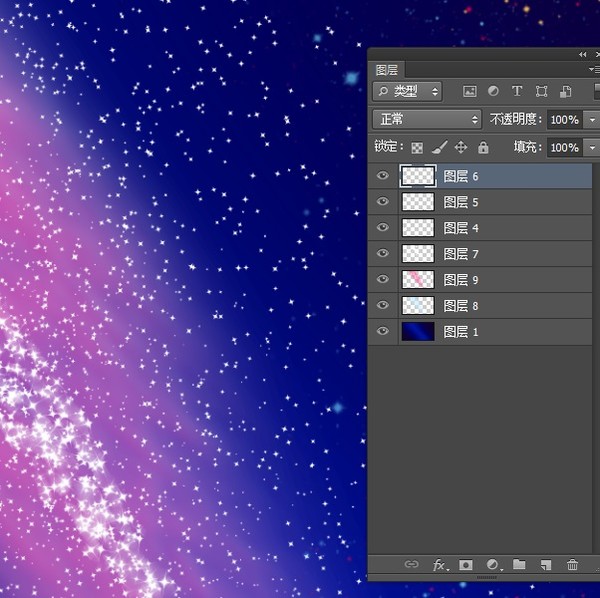Lock layer position move icon

(x=461, y=147)
